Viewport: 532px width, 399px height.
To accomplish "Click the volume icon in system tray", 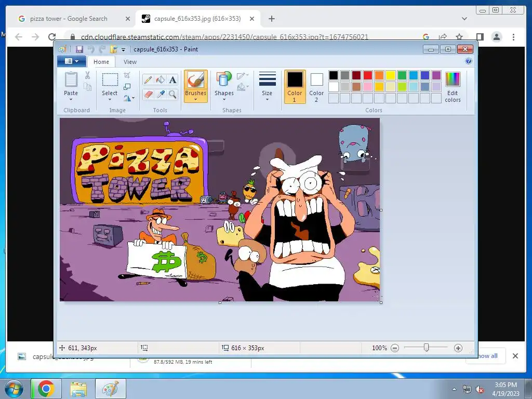I will click(480, 390).
